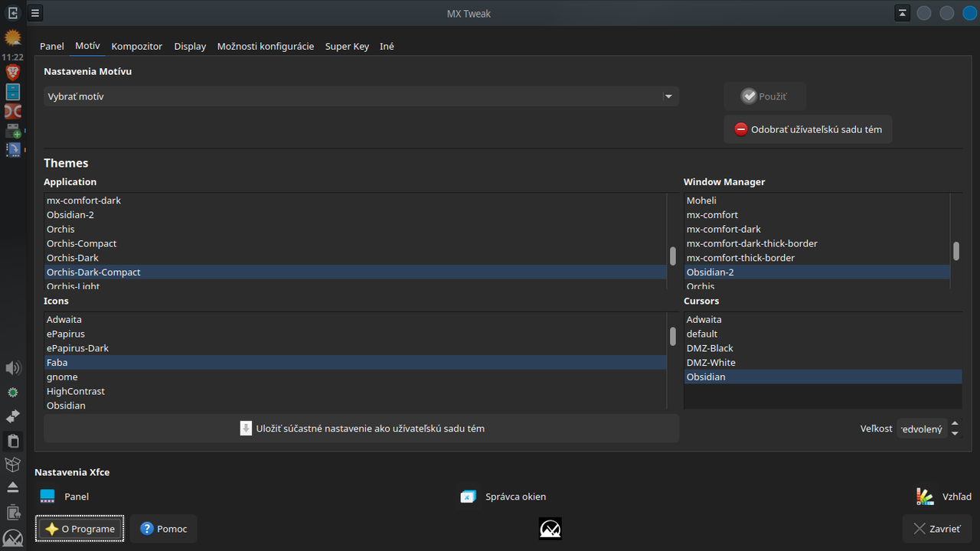980x551 pixels.
Task: Open the MX start menu logo
Action: (x=12, y=537)
